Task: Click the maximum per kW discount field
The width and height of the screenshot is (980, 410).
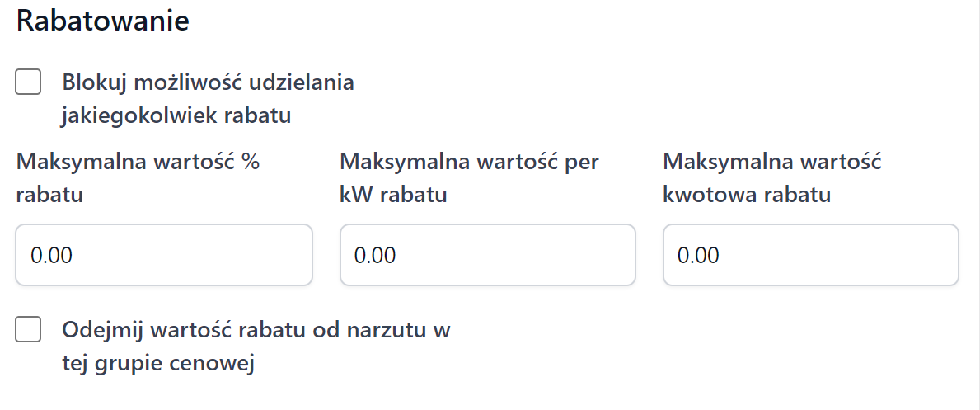Action: [487, 255]
